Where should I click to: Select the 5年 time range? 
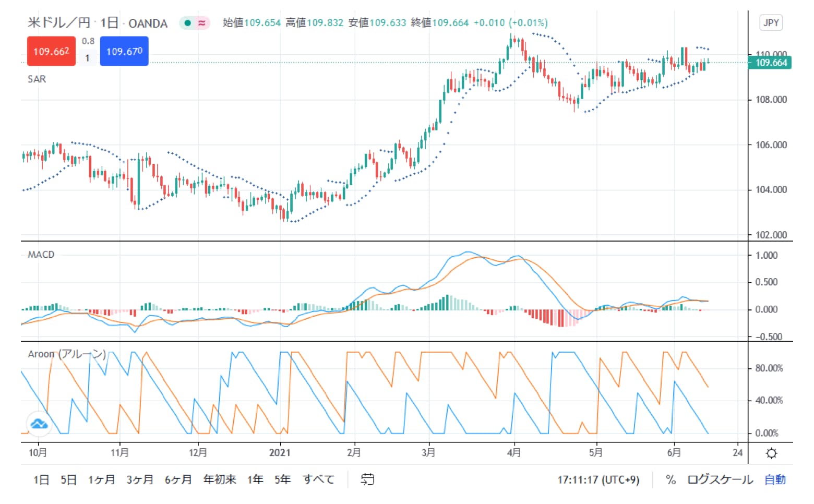coord(282,479)
